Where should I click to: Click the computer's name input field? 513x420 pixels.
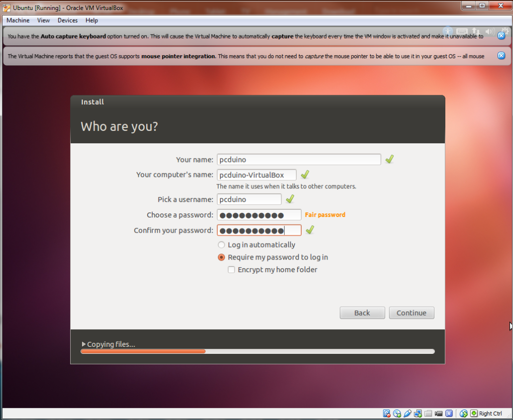click(256, 175)
